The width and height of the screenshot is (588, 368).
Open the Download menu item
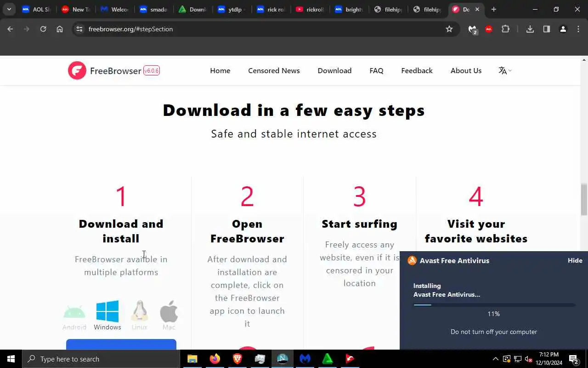[334, 70]
